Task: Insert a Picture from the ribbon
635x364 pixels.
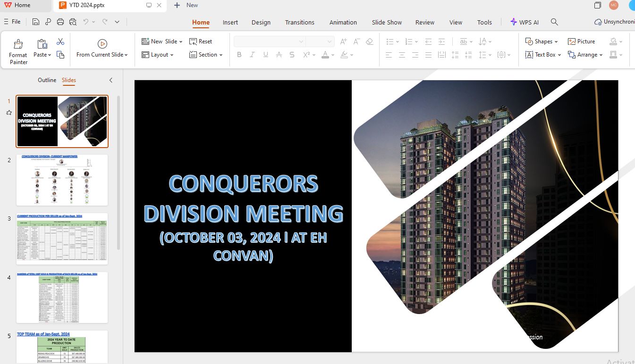Action: [x=581, y=41]
